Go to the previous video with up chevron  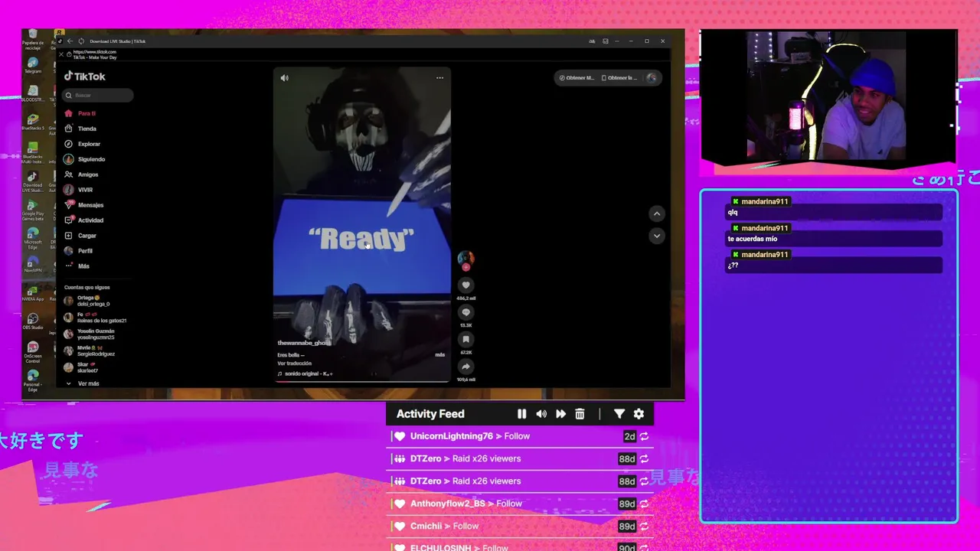[x=656, y=214]
